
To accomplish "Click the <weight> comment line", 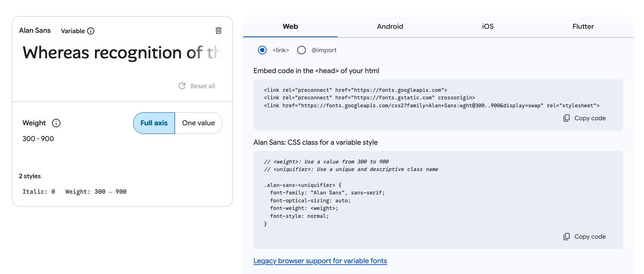I will click(x=326, y=162).
